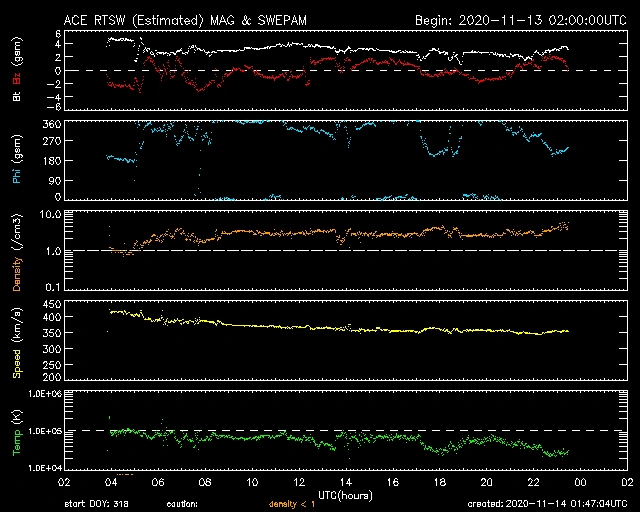The width and height of the screenshot is (640, 512).
Task: Click the "200" tick on the Speed axis
Action: coord(52,376)
